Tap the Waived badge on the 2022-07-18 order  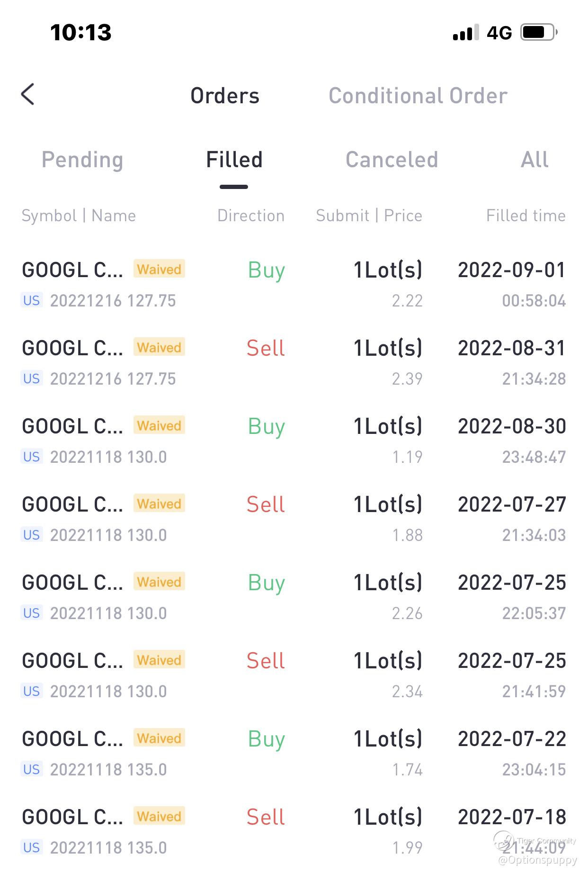click(x=159, y=816)
